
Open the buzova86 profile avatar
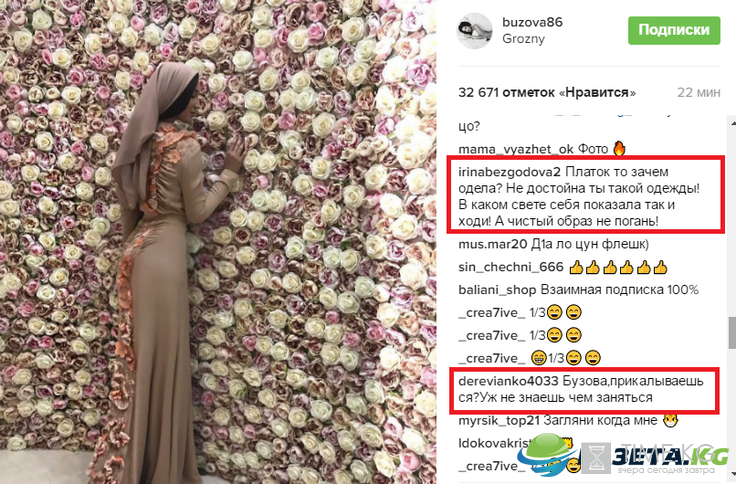475,31
